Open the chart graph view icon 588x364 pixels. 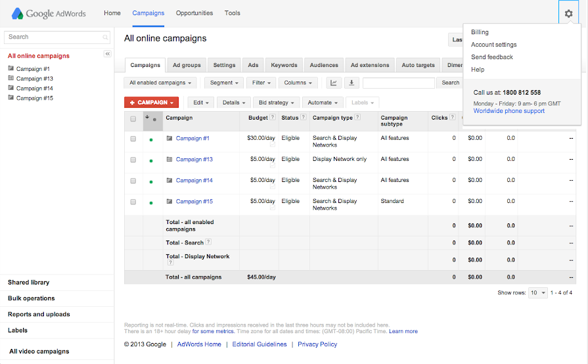[x=334, y=83]
